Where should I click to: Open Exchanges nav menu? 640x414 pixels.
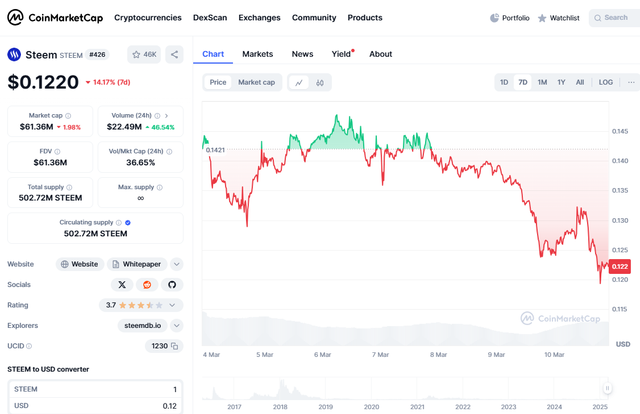259,18
